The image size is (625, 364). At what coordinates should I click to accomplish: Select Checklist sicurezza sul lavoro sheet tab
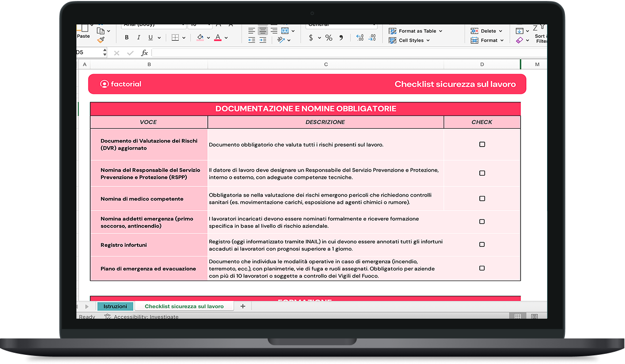pyautogui.click(x=184, y=306)
